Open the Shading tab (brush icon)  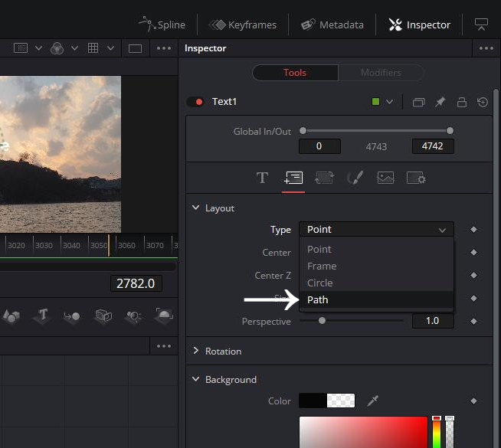(355, 178)
